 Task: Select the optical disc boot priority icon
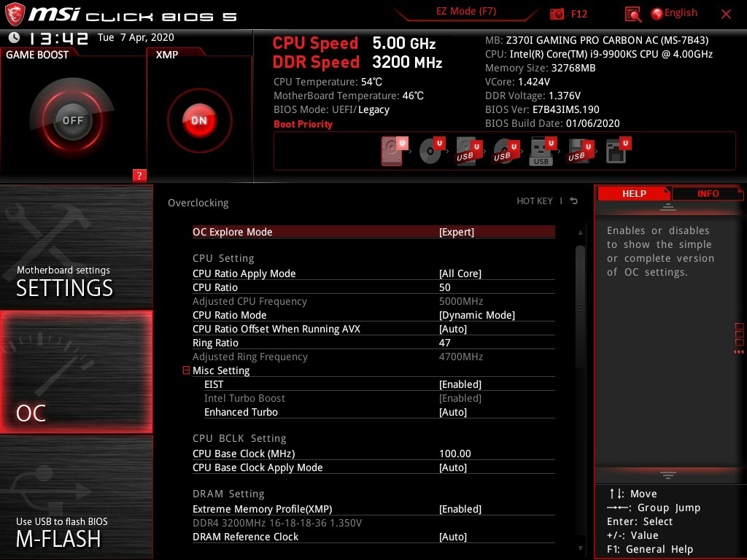pyautogui.click(x=432, y=151)
